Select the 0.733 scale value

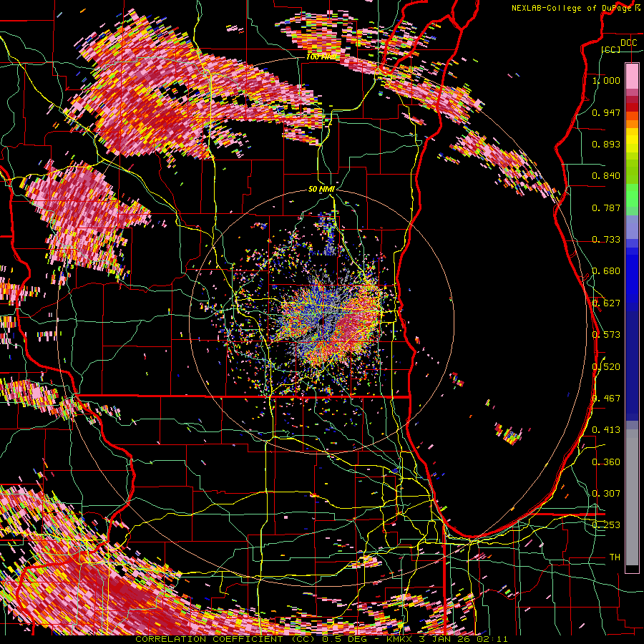[606, 240]
